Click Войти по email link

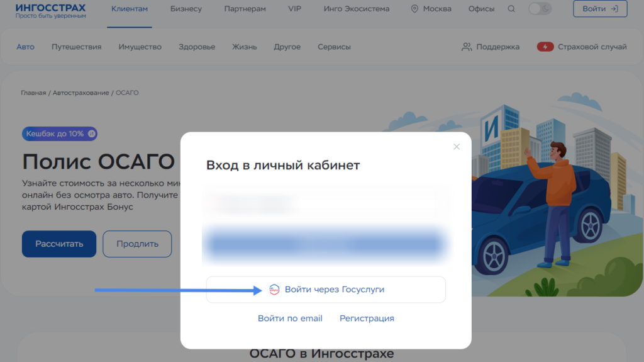point(290,319)
